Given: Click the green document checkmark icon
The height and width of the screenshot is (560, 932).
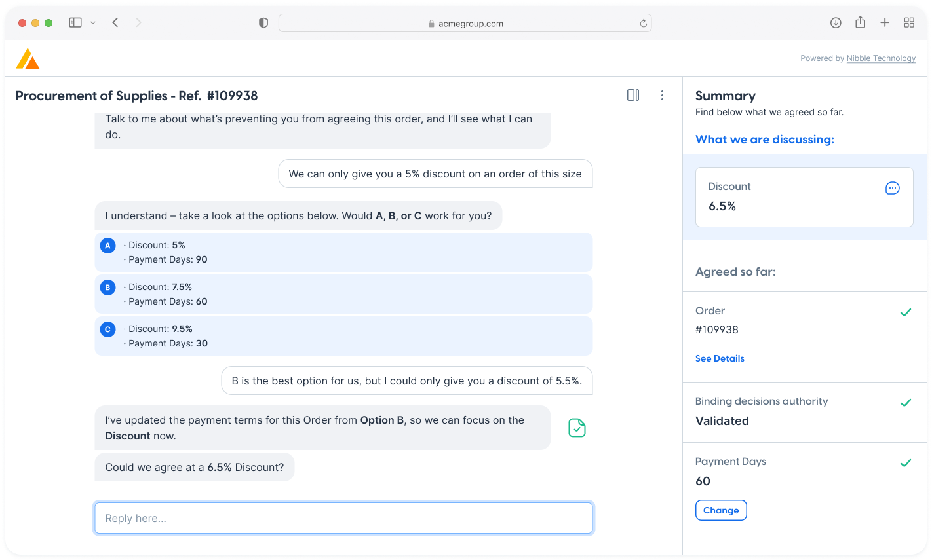Looking at the screenshot, I should coord(577,428).
